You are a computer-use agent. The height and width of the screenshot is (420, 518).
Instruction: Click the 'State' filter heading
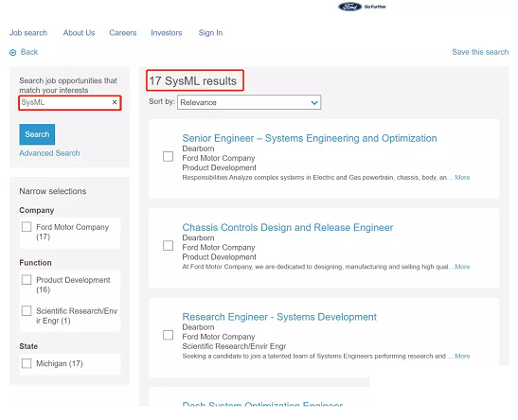(28, 346)
